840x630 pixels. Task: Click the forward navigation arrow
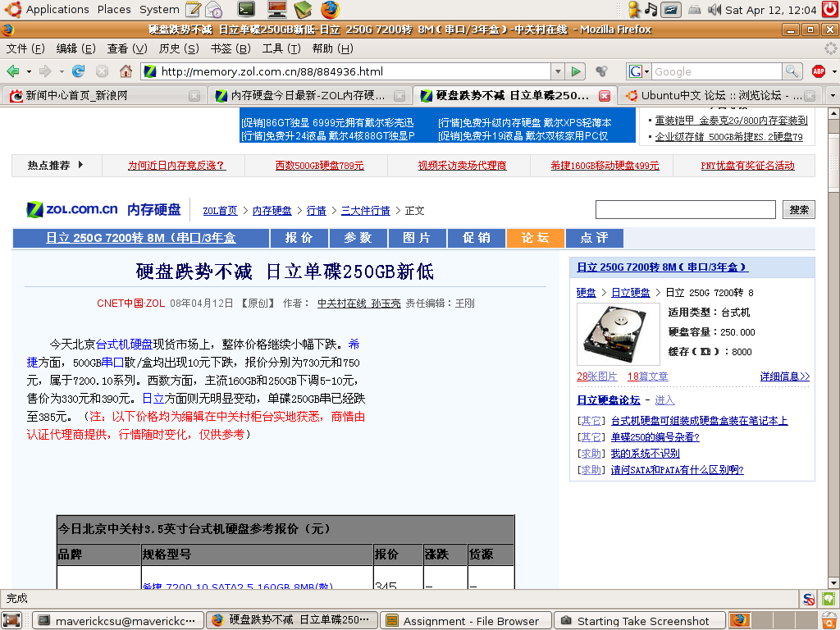(46, 71)
